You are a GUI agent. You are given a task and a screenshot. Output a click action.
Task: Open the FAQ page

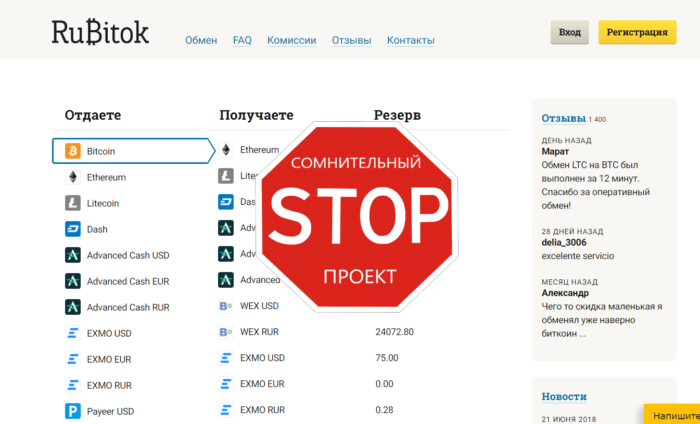point(242,41)
